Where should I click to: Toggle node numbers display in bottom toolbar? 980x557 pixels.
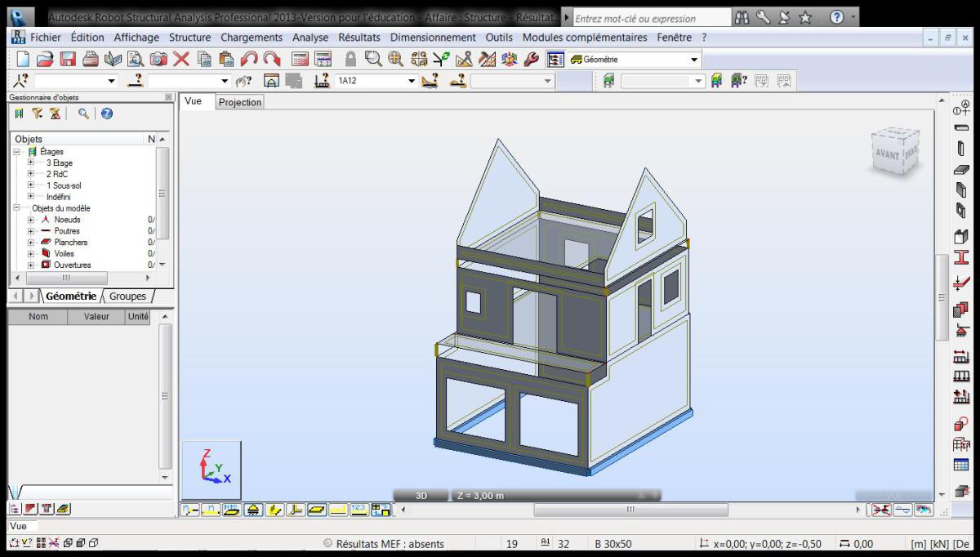click(x=190, y=510)
